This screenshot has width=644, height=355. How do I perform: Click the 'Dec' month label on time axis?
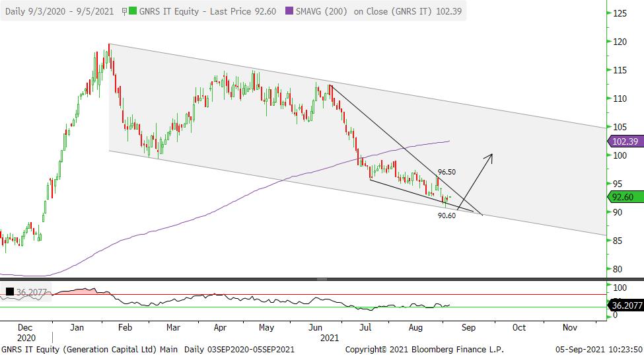pos(26,328)
